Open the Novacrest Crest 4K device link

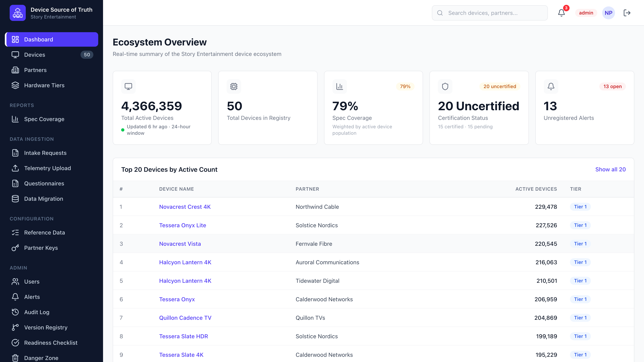[185, 207]
